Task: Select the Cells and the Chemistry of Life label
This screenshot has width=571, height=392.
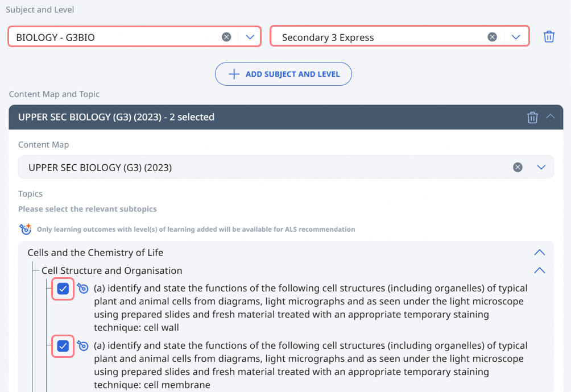Action: [x=96, y=252]
